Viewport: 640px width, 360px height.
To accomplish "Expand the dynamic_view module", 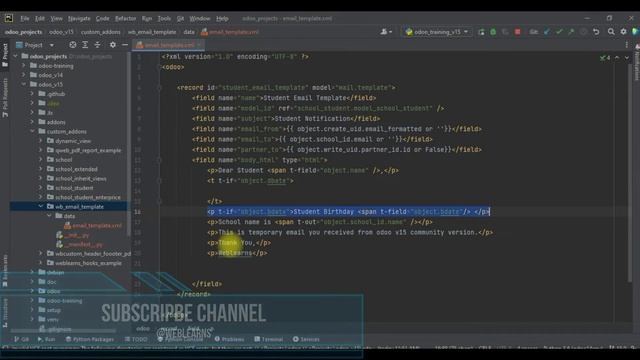I will (x=41, y=141).
